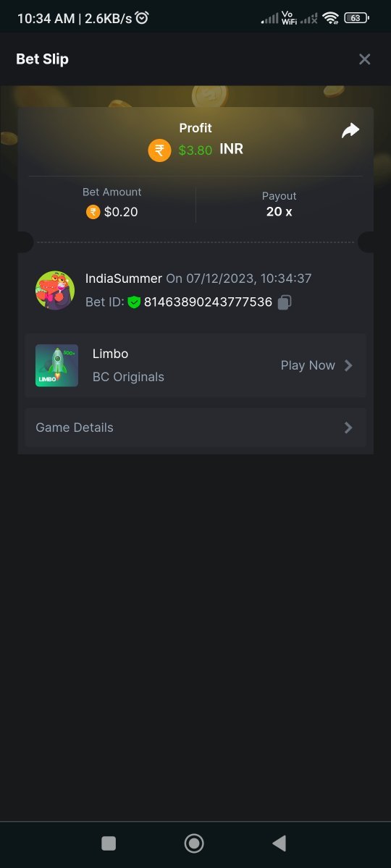The width and height of the screenshot is (391, 868).
Task: Tap Android back triangle button
Action: (279, 843)
